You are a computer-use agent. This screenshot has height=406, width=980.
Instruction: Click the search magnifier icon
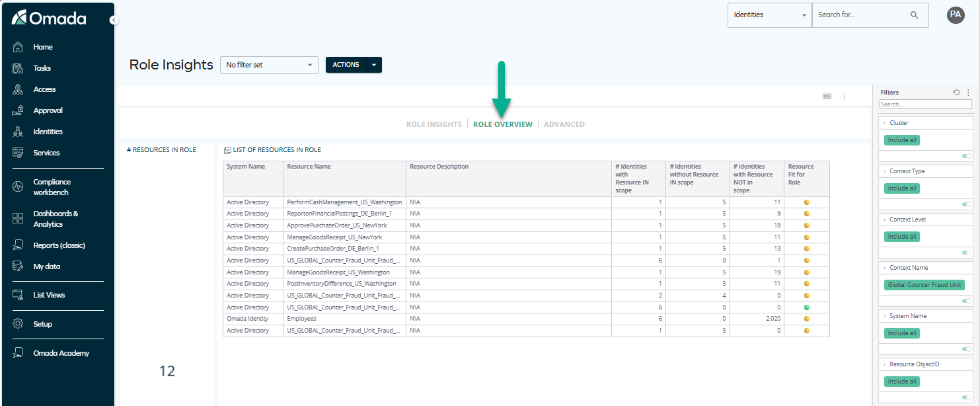[x=915, y=15]
